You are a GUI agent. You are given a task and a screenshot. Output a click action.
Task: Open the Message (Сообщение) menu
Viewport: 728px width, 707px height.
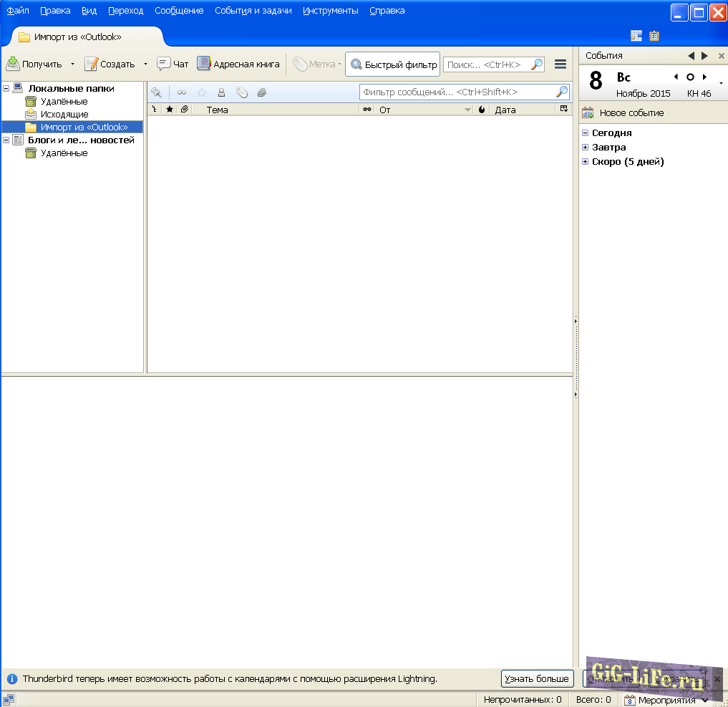[179, 11]
